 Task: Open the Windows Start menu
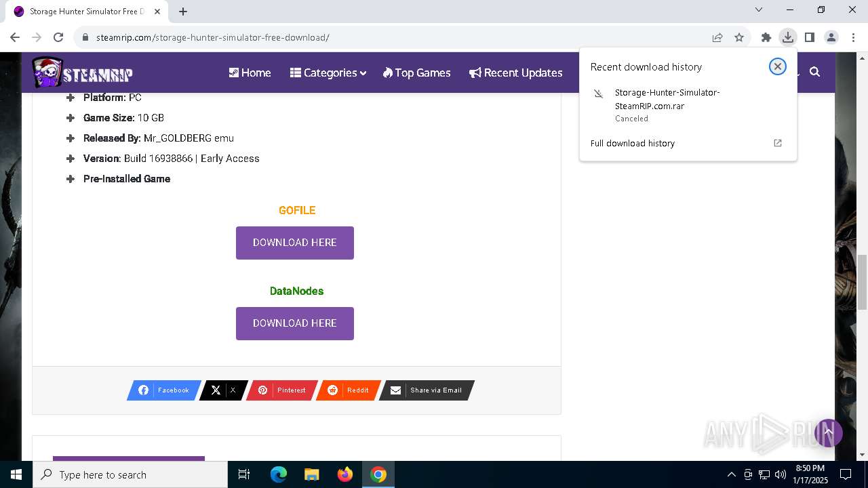pyautogui.click(x=16, y=474)
